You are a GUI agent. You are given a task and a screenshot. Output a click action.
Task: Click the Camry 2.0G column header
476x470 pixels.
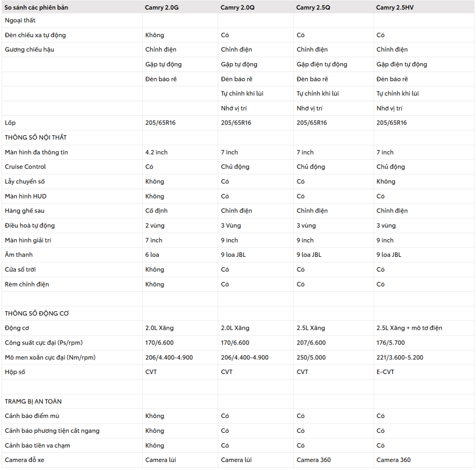click(161, 7)
